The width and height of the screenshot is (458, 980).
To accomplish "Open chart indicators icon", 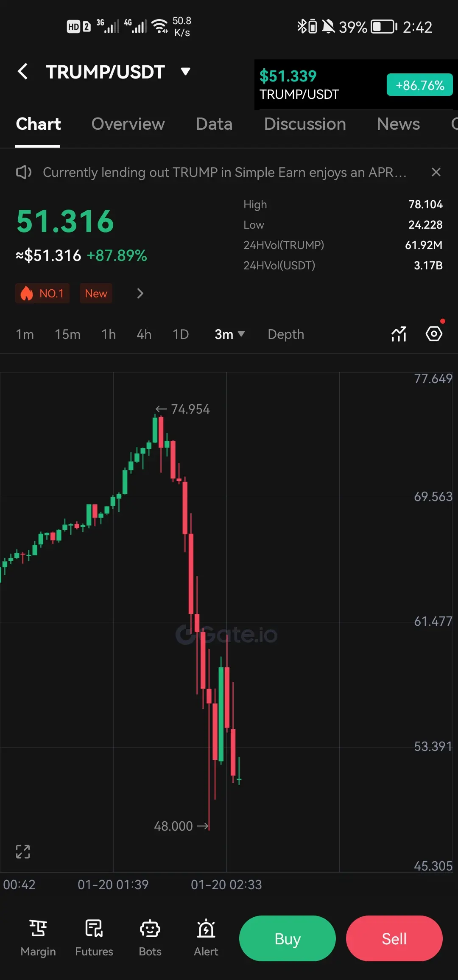I will pos(399,334).
